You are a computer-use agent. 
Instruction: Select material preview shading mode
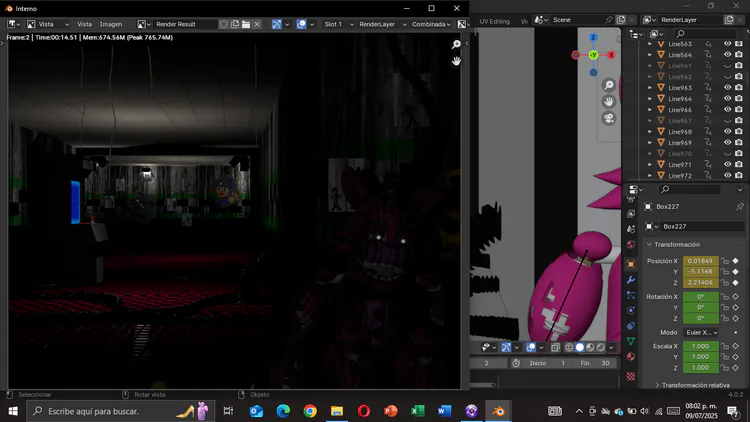coord(590,347)
